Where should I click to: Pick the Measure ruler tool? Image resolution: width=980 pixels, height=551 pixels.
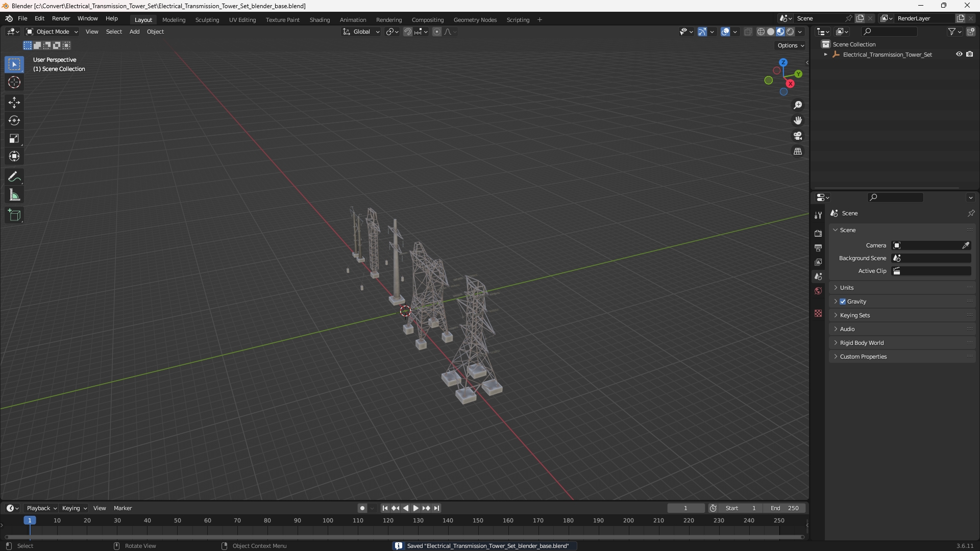[x=14, y=195]
